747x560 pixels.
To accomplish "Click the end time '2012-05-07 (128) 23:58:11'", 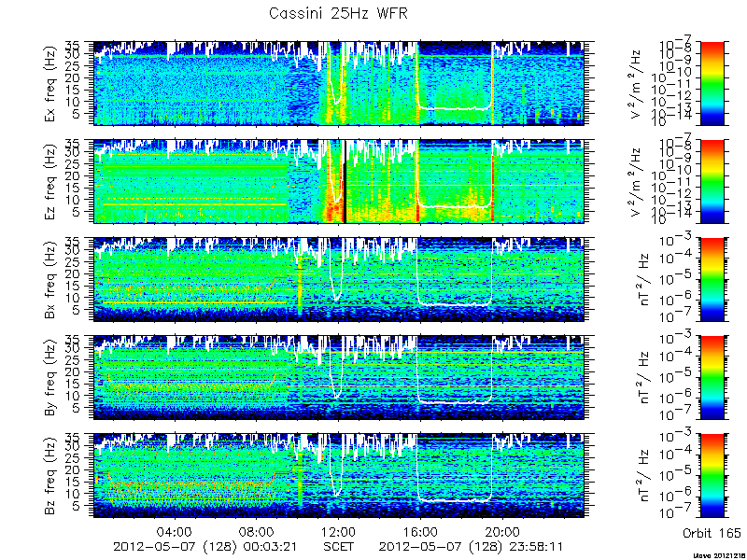I will [472, 546].
